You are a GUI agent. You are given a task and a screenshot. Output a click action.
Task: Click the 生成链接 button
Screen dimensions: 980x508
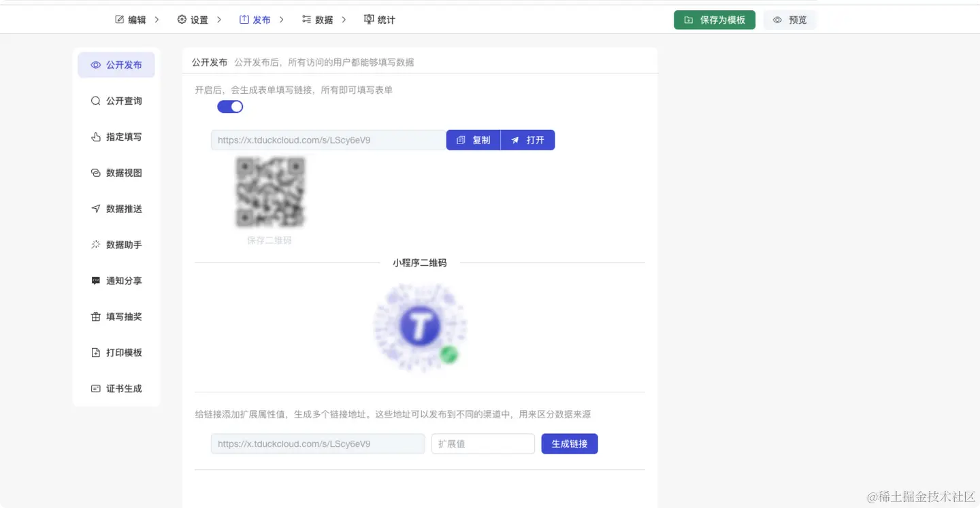click(570, 444)
